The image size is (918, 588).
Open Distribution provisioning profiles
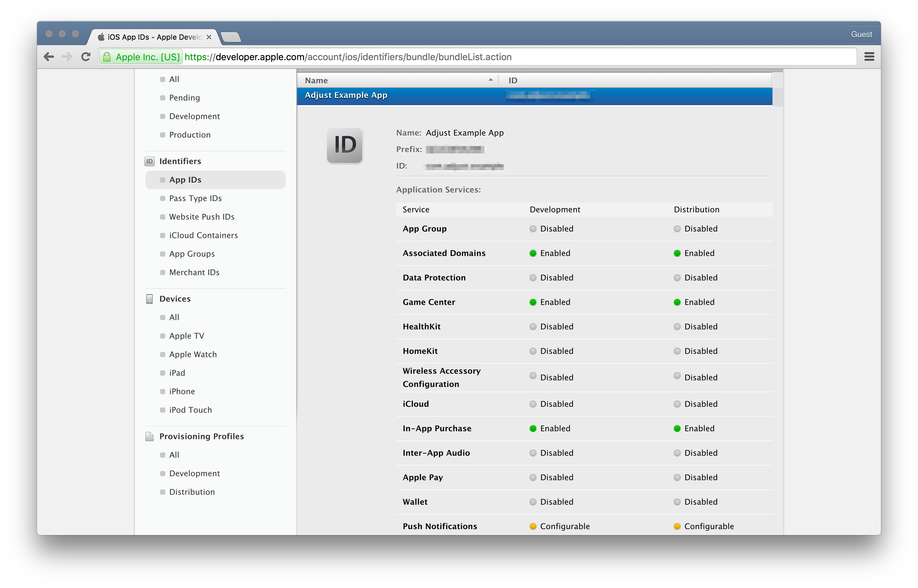click(191, 492)
